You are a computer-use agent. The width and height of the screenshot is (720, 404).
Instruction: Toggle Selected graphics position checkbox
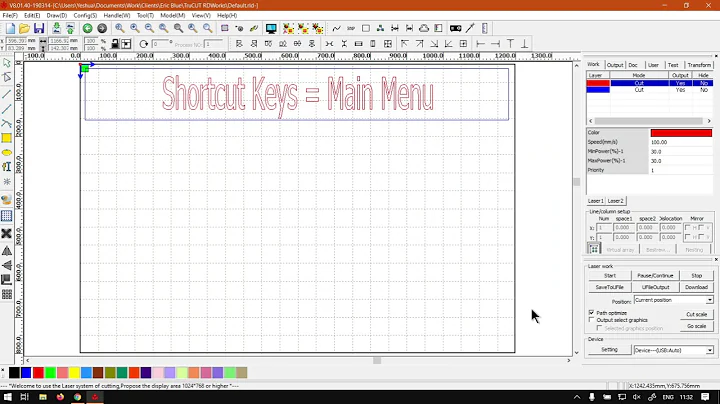coord(599,328)
